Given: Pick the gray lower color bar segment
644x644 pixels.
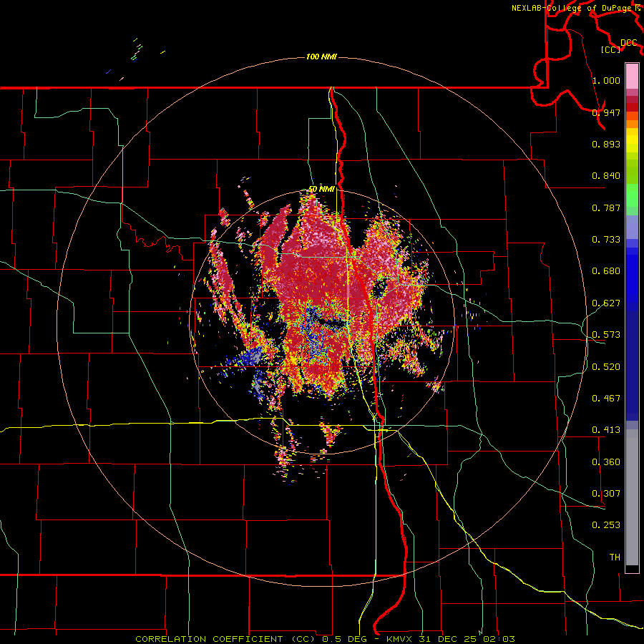Looking at the screenshot, I should coord(632,497).
